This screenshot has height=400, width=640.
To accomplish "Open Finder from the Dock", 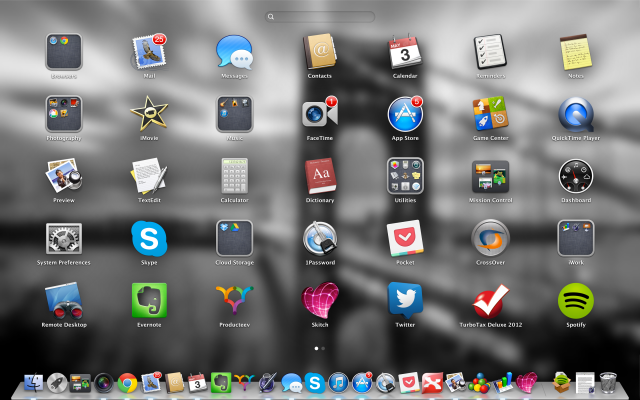I will [33, 383].
